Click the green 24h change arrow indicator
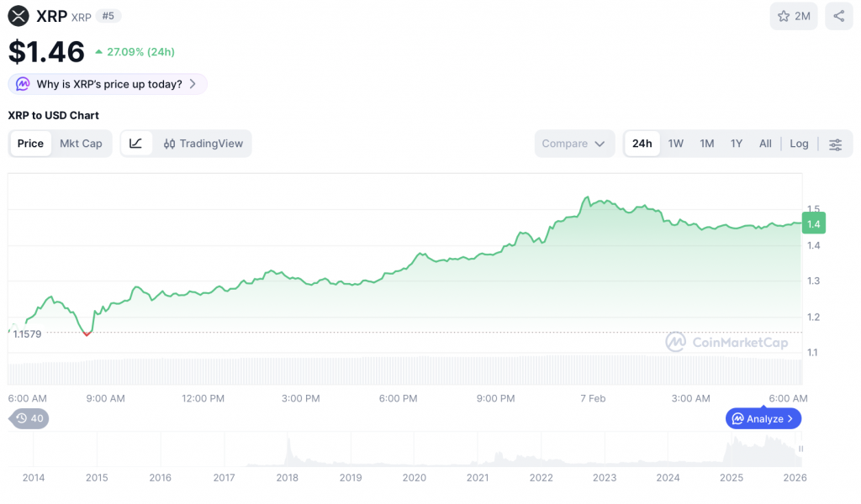861x504 pixels. 99,51
